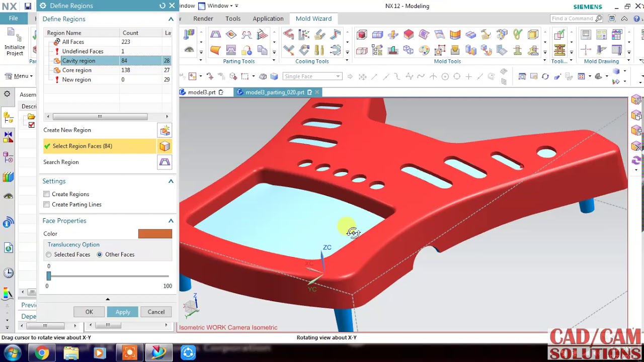Collapse the Face Properties section

coord(171,221)
